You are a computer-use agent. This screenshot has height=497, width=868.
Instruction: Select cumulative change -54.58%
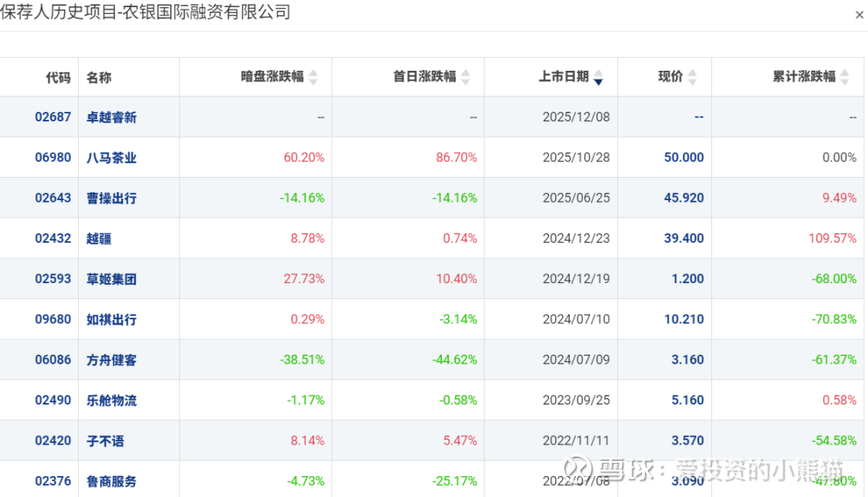[834, 441]
